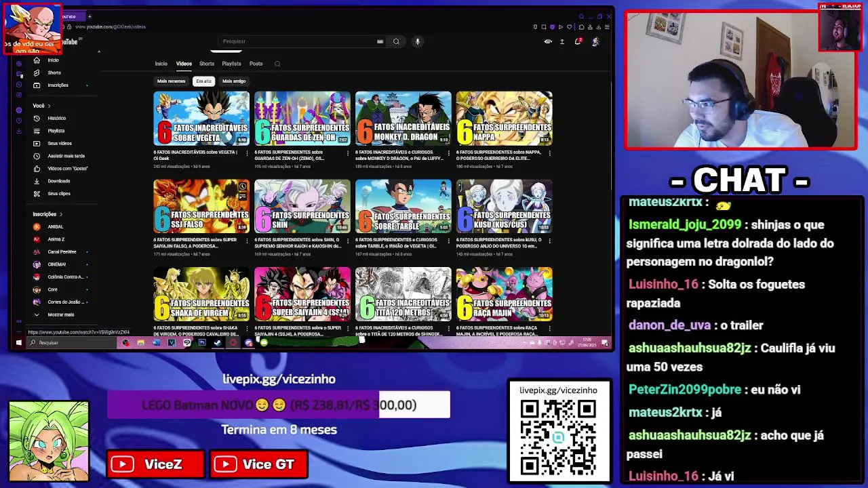The height and width of the screenshot is (488, 868).
Task: Click the browser heart bookmark icon
Action: tap(570, 27)
